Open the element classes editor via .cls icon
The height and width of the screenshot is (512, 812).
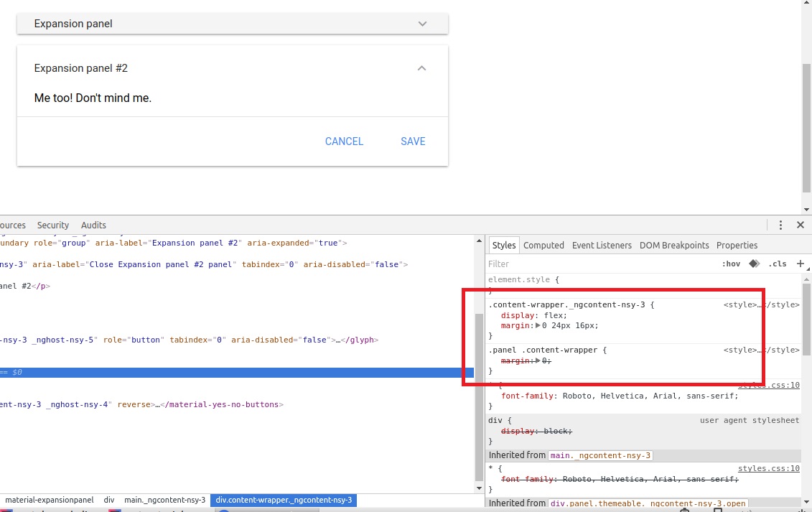(778, 264)
